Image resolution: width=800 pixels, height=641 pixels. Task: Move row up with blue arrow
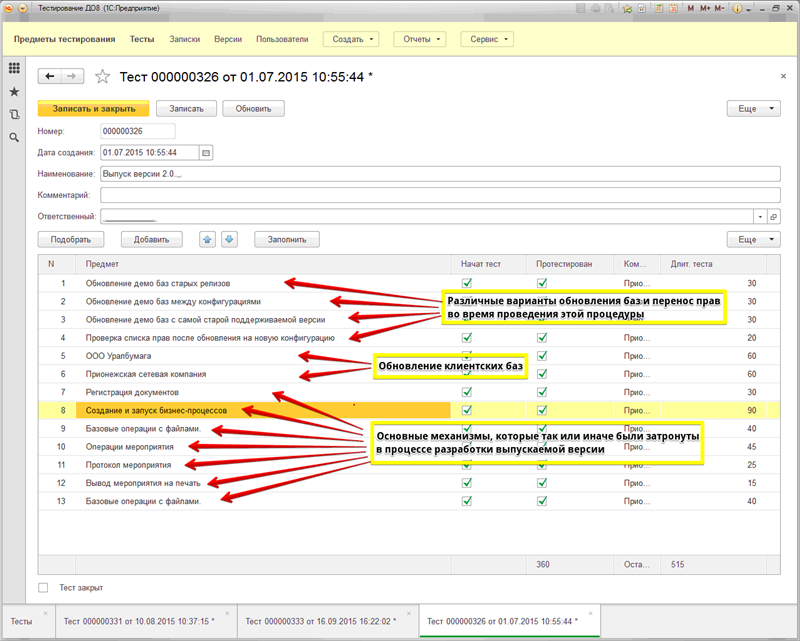pos(207,239)
